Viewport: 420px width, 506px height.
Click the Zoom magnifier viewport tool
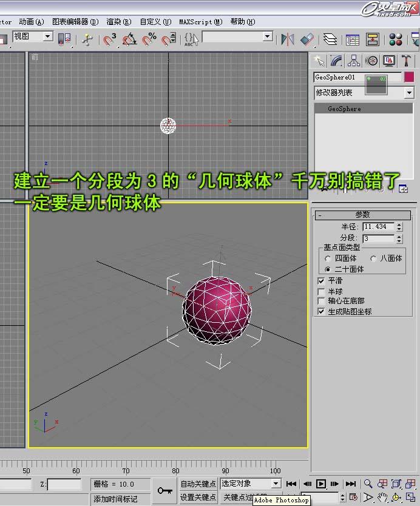point(368,484)
